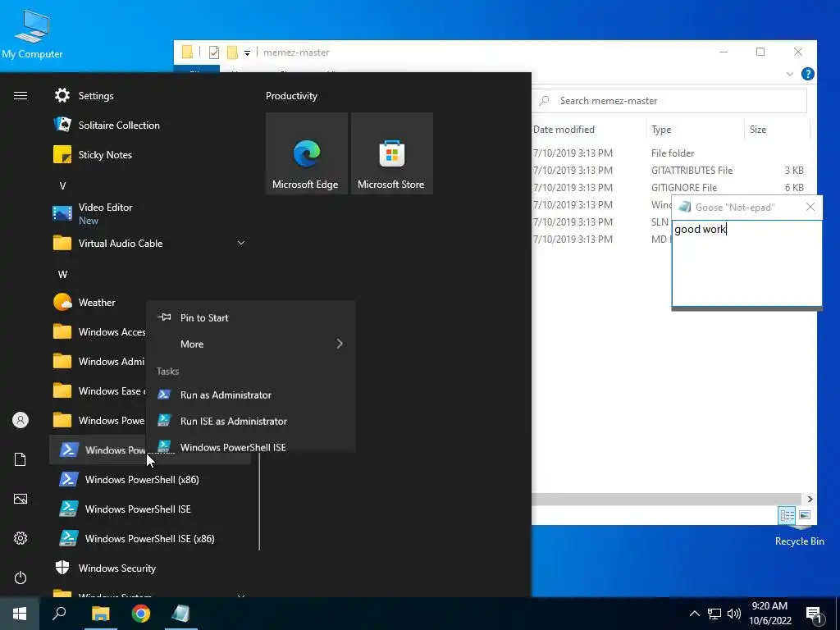
Task: Click the Start app list scrollbar
Action: [x=259, y=501]
